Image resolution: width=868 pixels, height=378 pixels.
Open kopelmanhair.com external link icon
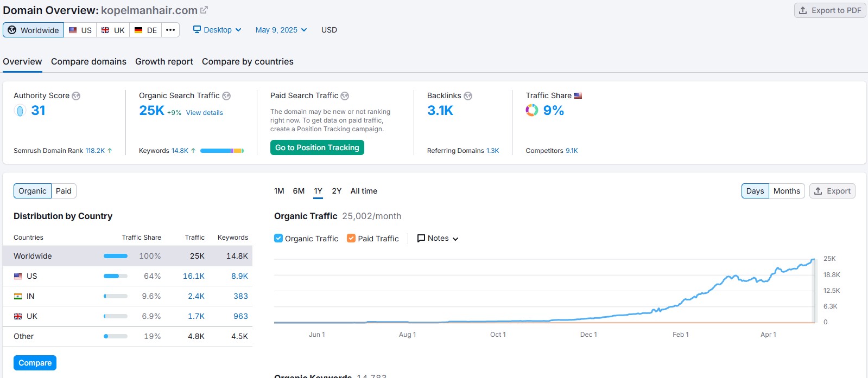point(204,10)
